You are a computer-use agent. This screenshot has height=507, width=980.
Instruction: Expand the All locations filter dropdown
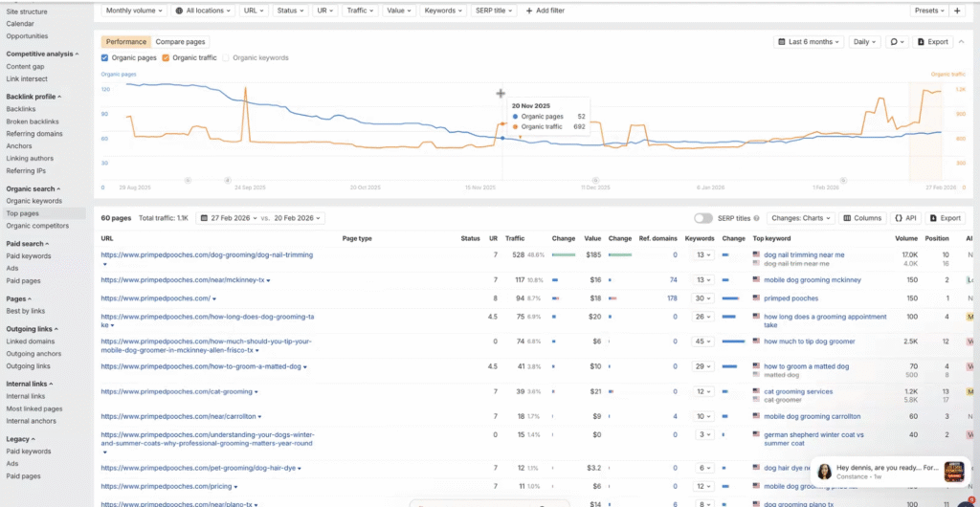click(202, 11)
